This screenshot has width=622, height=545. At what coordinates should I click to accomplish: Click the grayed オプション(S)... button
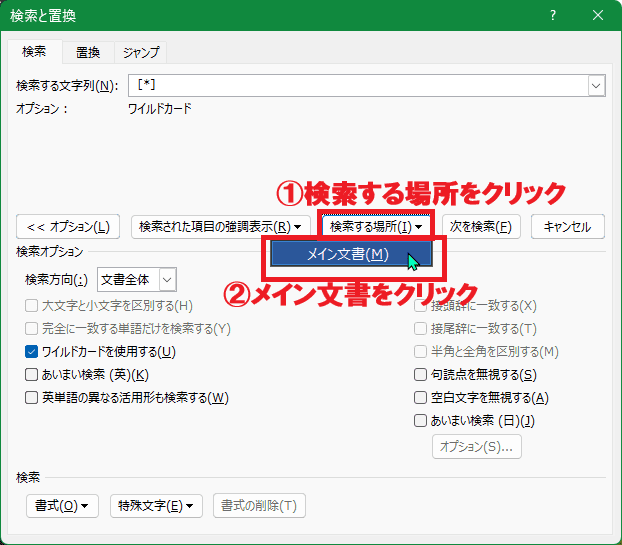pyautogui.click(x=476, y=447)
